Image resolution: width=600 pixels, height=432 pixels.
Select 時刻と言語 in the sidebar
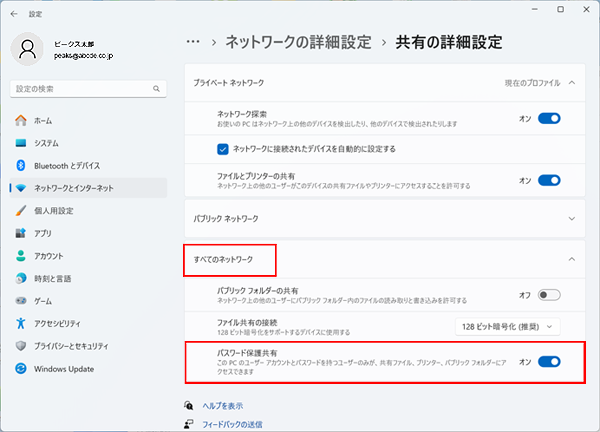[x=54, y=278]
